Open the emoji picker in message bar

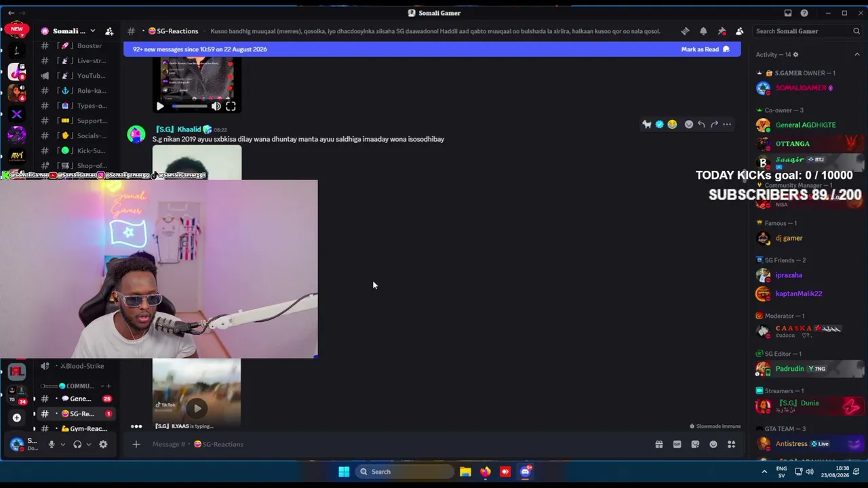713,445
